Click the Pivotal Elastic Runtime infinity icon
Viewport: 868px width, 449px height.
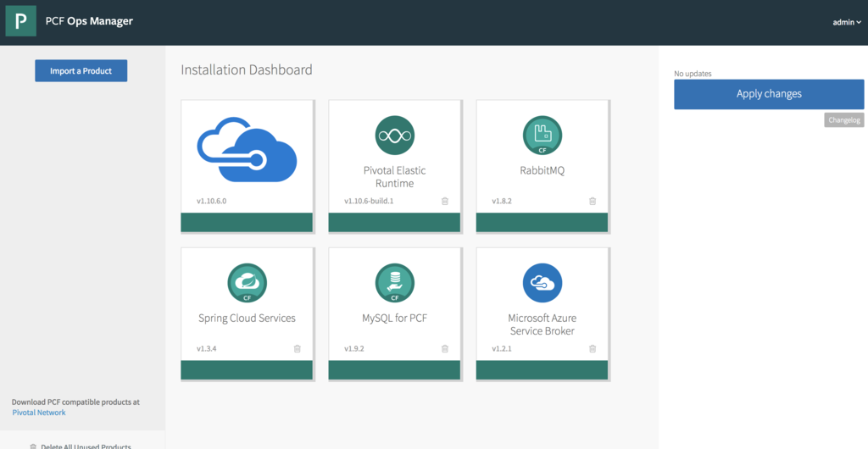tap(394, 136)
